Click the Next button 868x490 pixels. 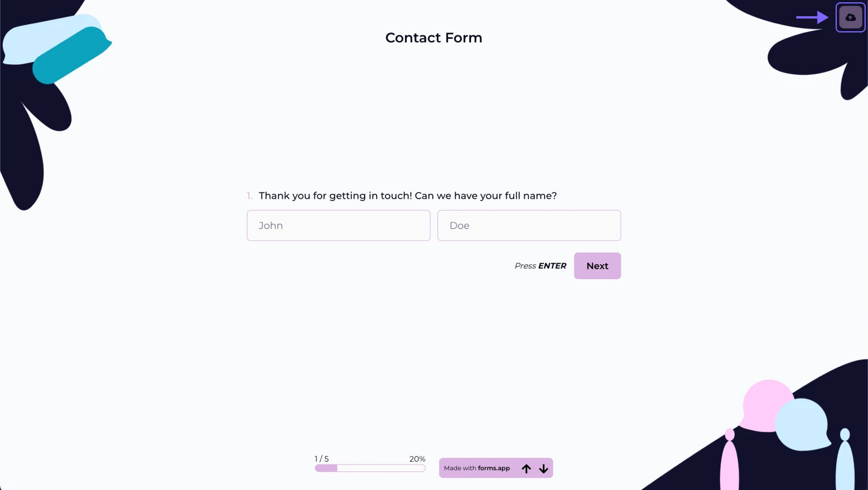[597, 266]
